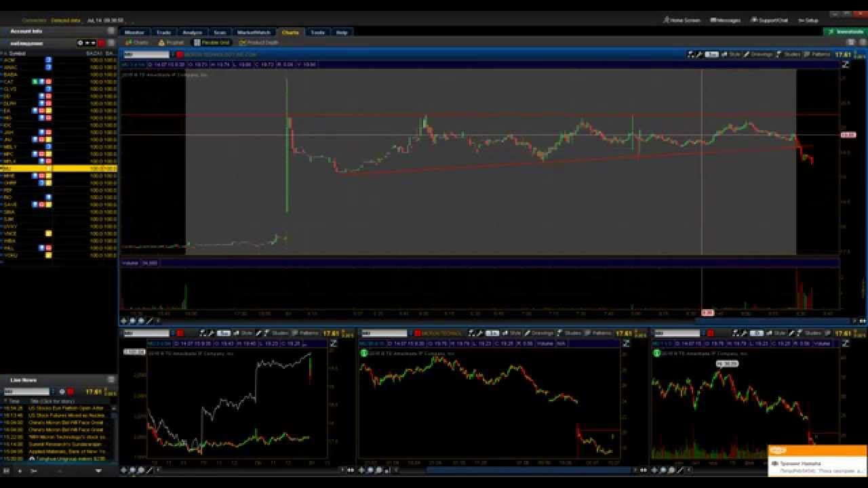Click the Home Screen button
The height and width of the screenshot is (488, 868).
[682, 20]
